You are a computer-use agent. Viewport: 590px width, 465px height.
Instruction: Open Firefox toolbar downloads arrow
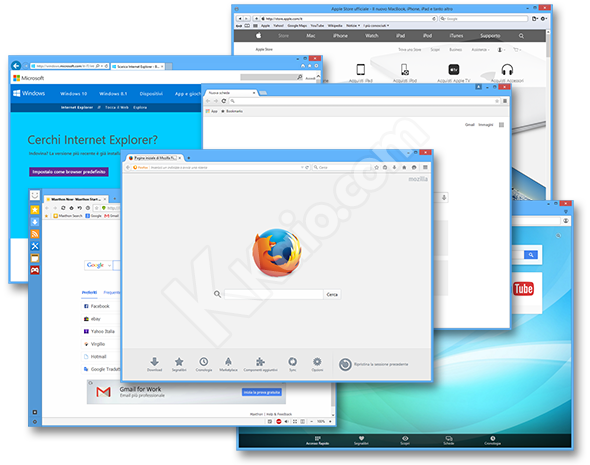coord(394,167)
